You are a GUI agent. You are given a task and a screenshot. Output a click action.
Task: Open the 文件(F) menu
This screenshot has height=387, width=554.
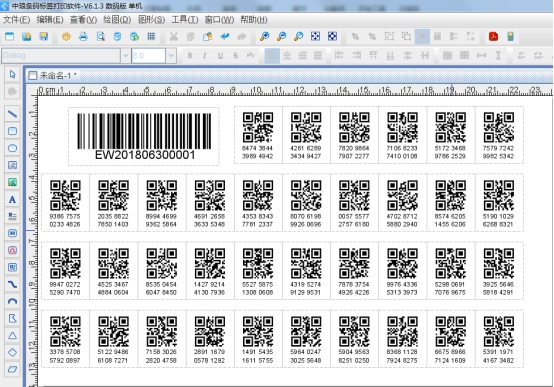16,20
